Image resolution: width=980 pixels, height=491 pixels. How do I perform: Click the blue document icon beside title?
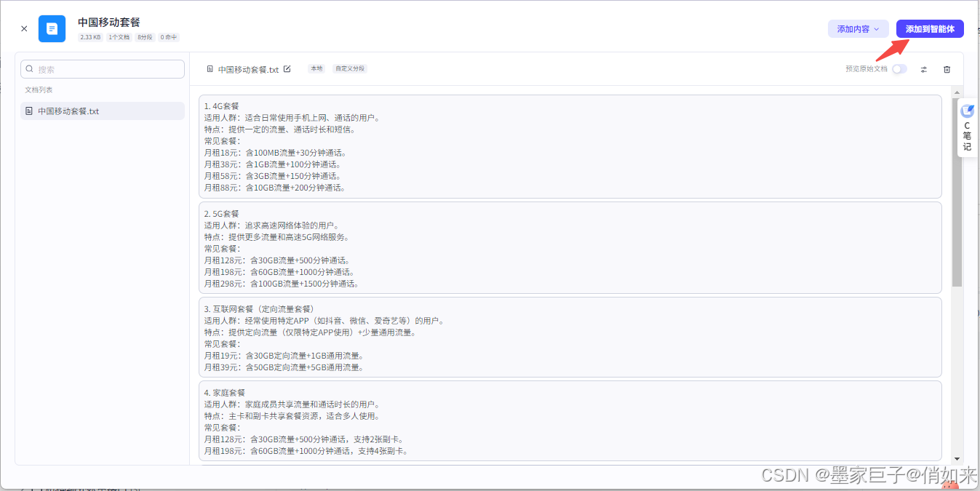pos(52,29)
